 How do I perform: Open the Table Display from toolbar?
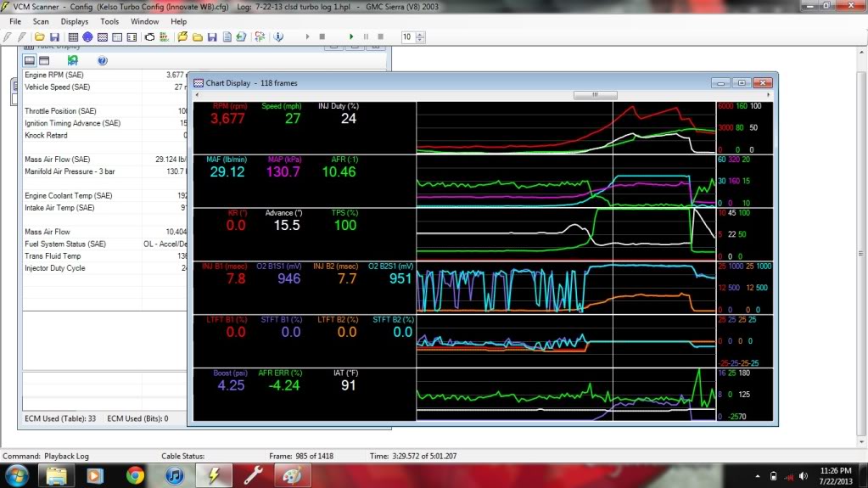(73, 37)
